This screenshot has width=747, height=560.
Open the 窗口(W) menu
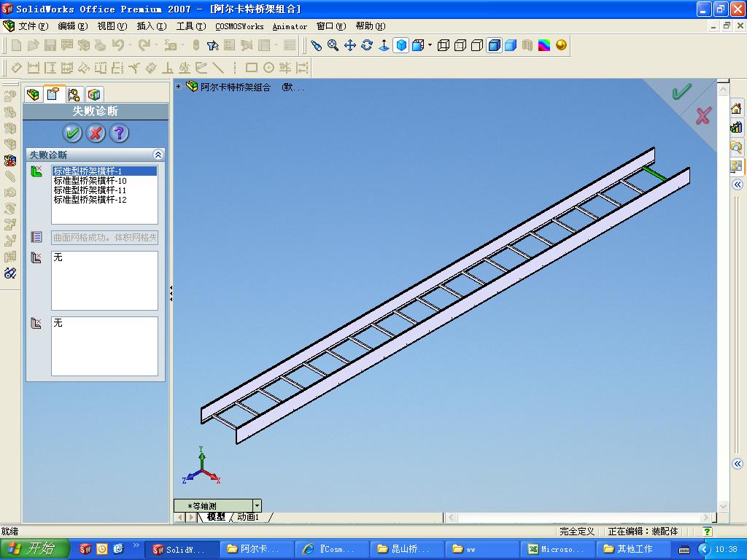(331, 26)
